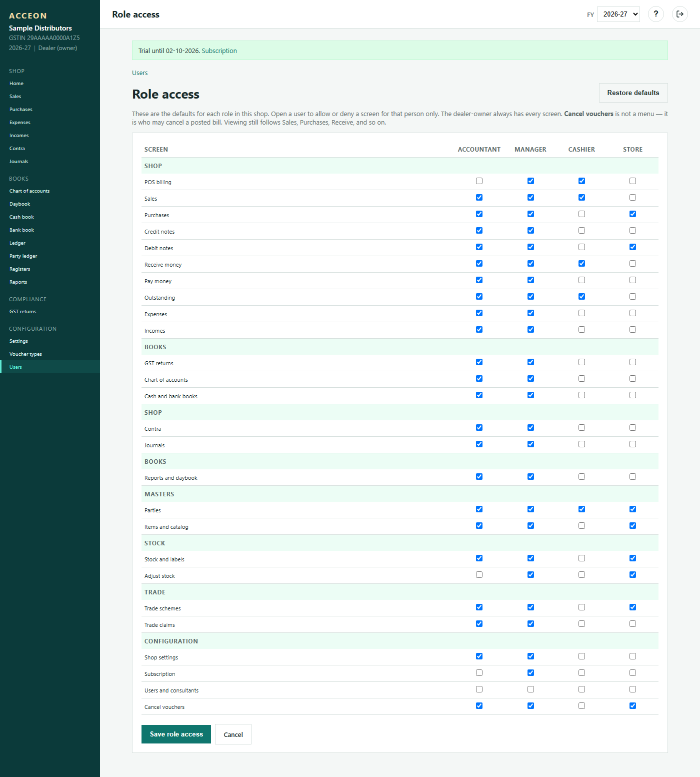Enable Credit notes for Cashier
Viewport: 700px width, 777px height.
tap(581, 231)
